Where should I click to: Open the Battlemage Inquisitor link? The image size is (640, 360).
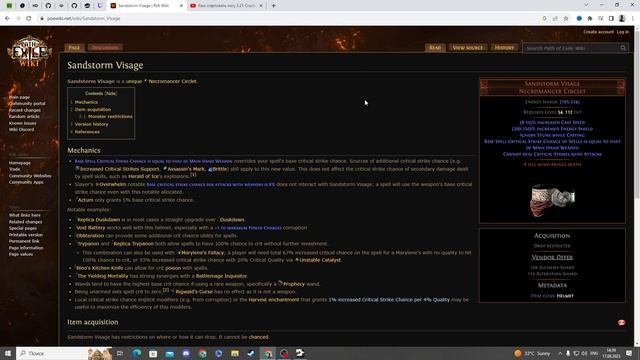coord(221,276)
